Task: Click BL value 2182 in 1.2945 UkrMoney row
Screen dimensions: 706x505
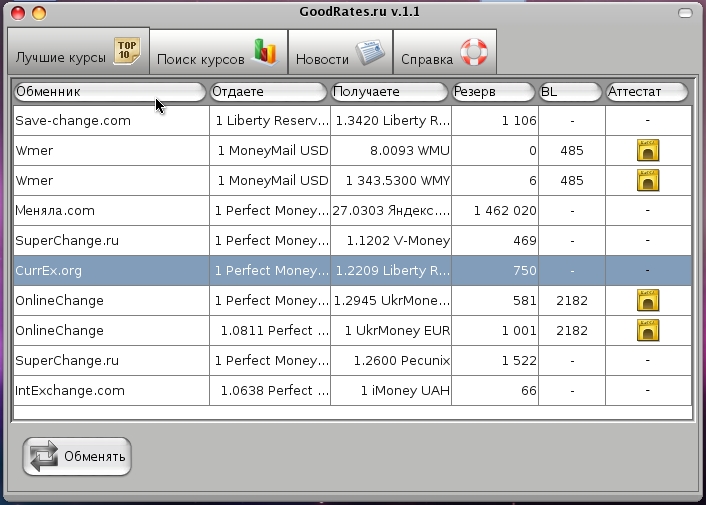Action: pyautogui.click(x=572, y=300)
